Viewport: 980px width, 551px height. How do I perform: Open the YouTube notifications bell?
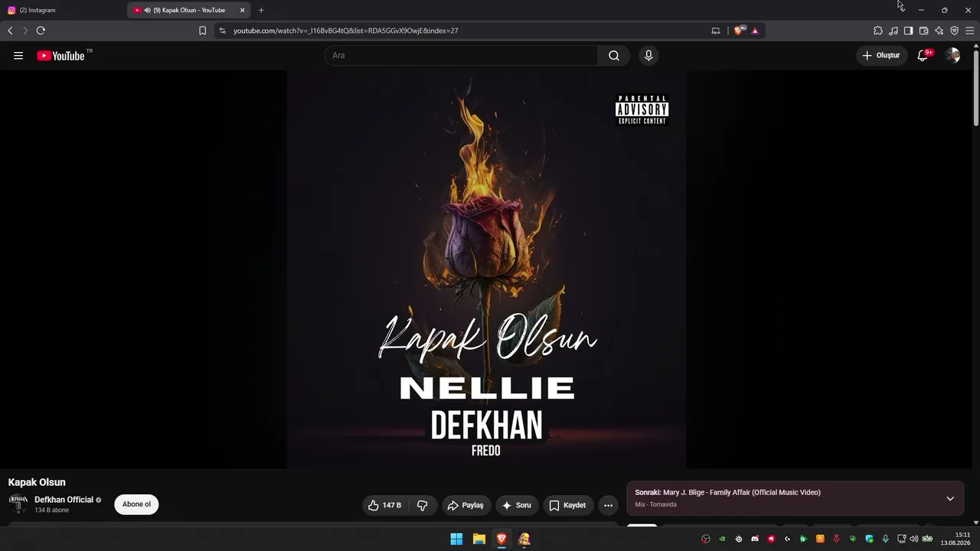(923, 56)
